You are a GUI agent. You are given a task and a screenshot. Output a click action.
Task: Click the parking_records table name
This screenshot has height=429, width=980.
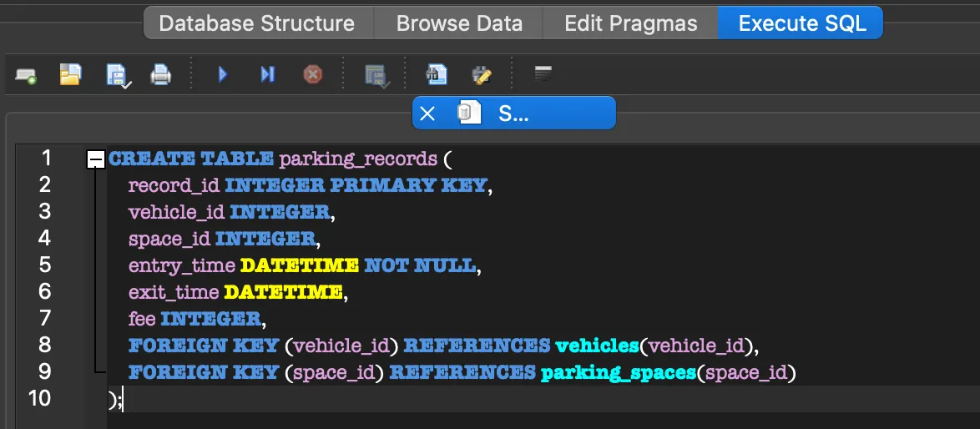[x=358, y=159]
